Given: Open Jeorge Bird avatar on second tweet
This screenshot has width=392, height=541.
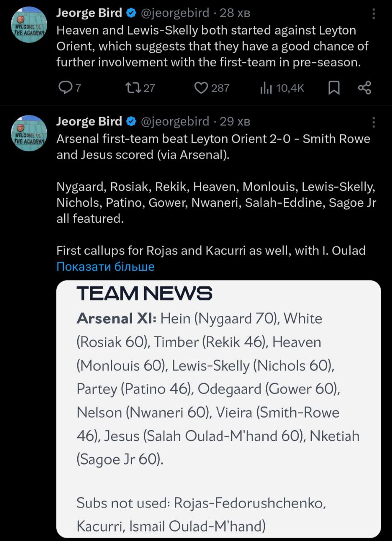Looking at the screenshot, I should 29,133.
